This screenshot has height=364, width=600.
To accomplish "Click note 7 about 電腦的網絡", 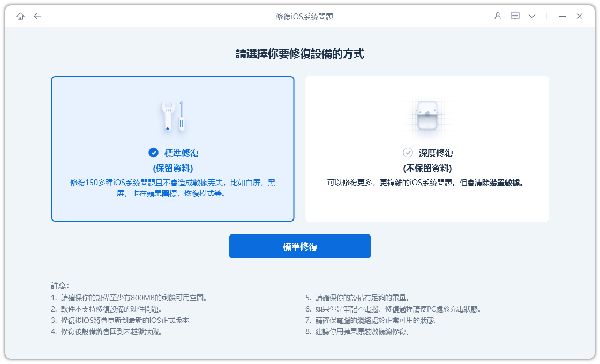I will [x=371, y=320].
